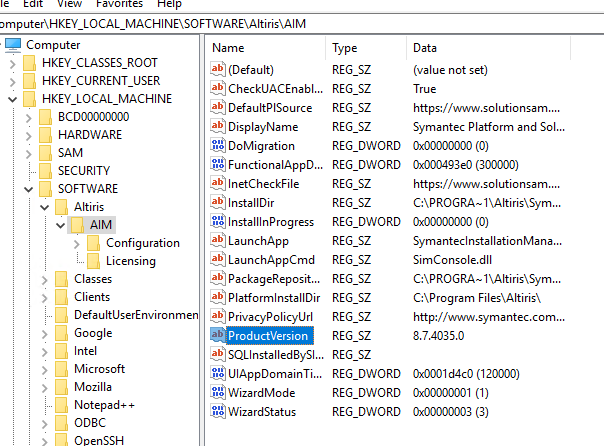Select the Intel key in tree
The image size is (604, 446).
pyautogui.click(x=85, y=351)
